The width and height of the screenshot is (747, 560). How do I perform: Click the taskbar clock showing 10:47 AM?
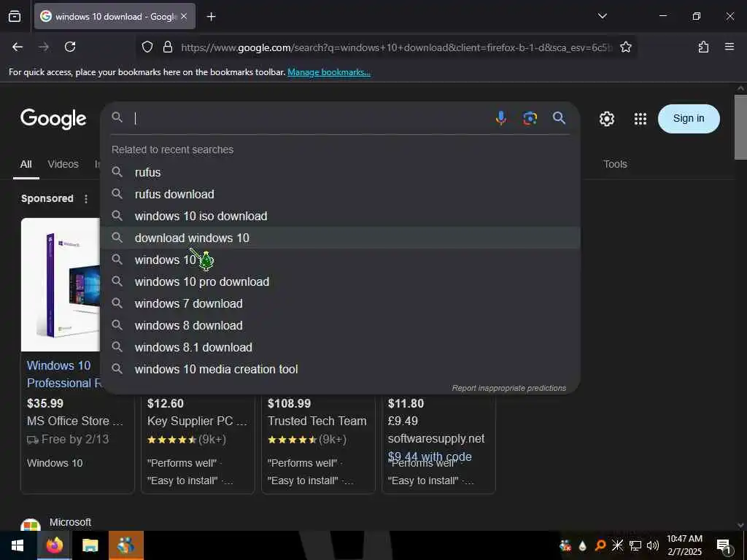click(x=684, y=545)
